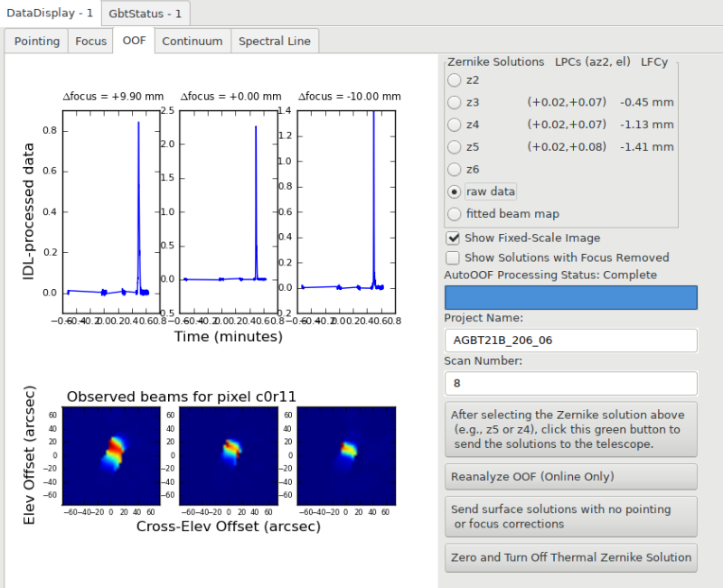
Task: Click the Δfocus = +0.00 mm time plot
Action: 229,212
